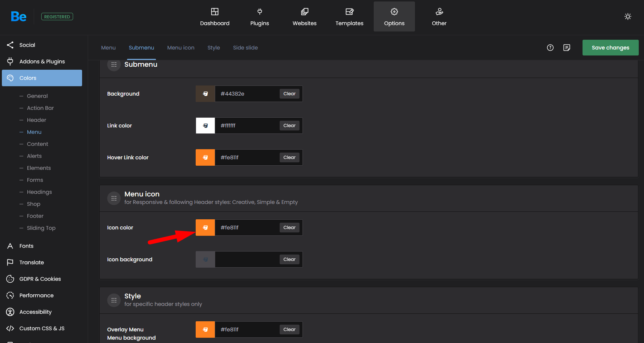Viewport: 644px width, 343px height.
Task: Open Footer colors subsection
Action: tap(35, 216)
